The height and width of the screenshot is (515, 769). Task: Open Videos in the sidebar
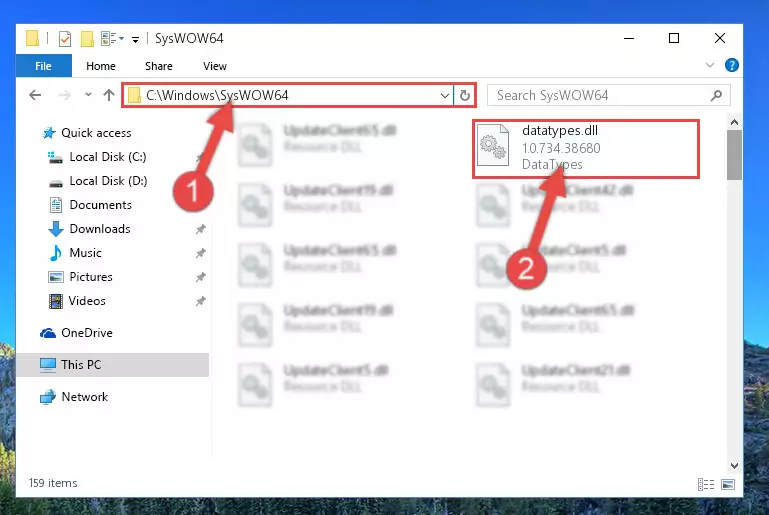(x=77, y=301)
